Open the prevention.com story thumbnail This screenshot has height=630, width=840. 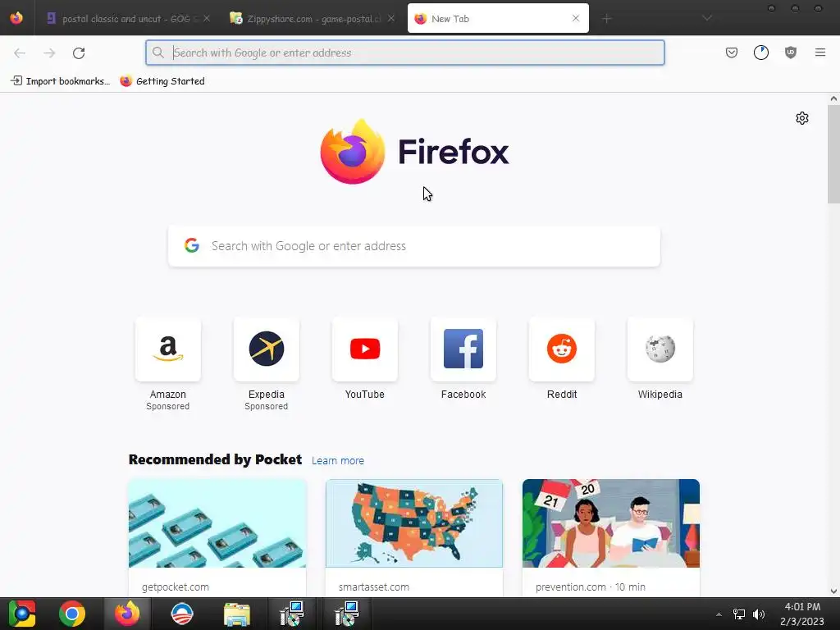(x=610, y=523)
